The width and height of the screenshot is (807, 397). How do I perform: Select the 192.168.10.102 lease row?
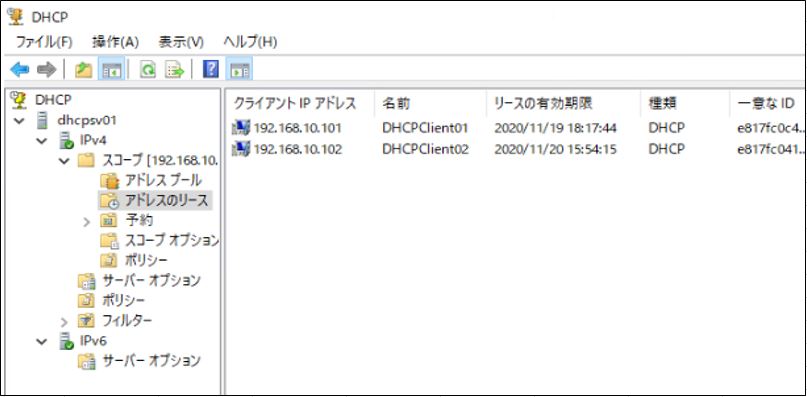pos(517,149)
